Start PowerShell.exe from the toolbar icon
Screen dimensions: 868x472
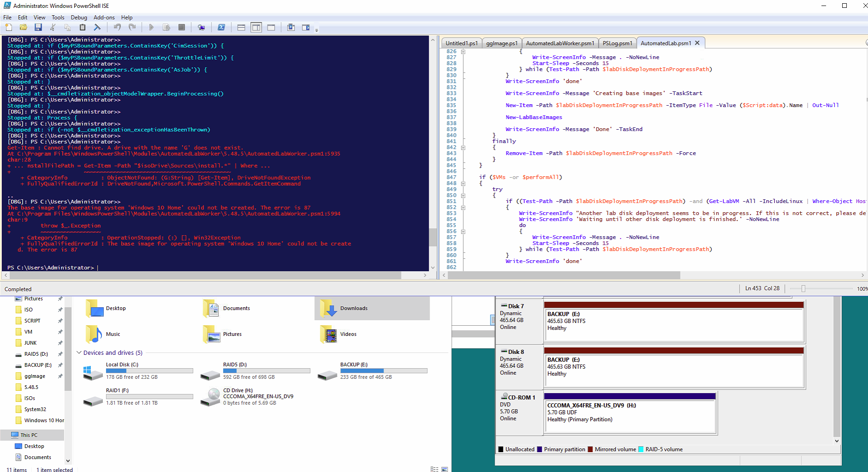[x=221, y=27]
